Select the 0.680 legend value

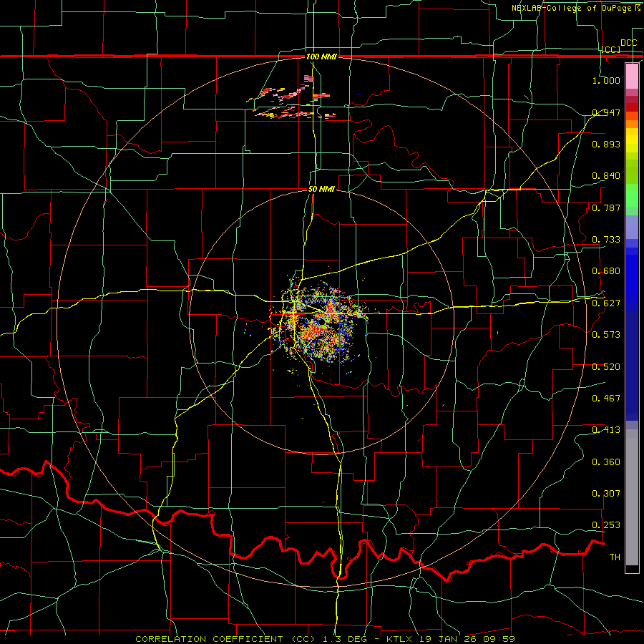(606, 271)
